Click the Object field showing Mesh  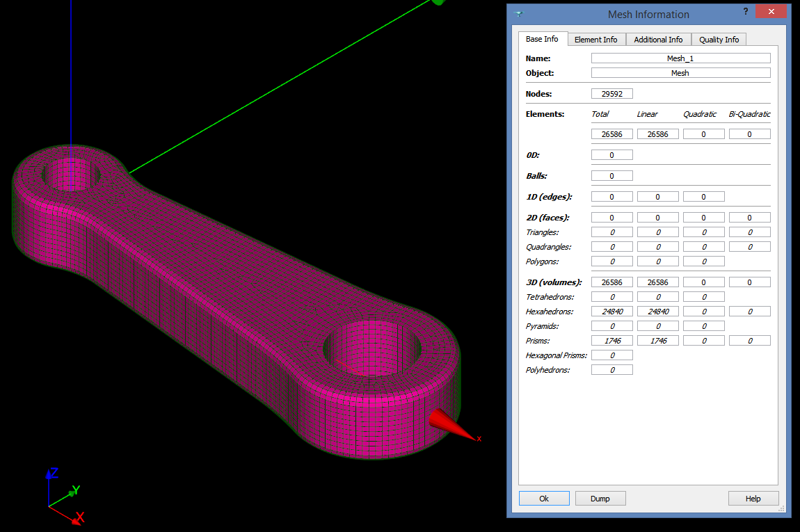(x=680, y=72)
